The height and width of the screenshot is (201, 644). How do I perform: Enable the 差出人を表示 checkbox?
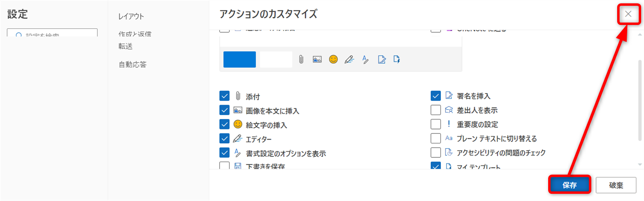point(436,110)
